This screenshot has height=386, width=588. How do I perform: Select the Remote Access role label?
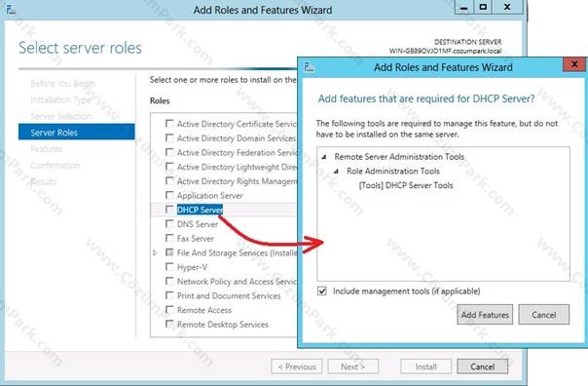click(x=204, y=310)
